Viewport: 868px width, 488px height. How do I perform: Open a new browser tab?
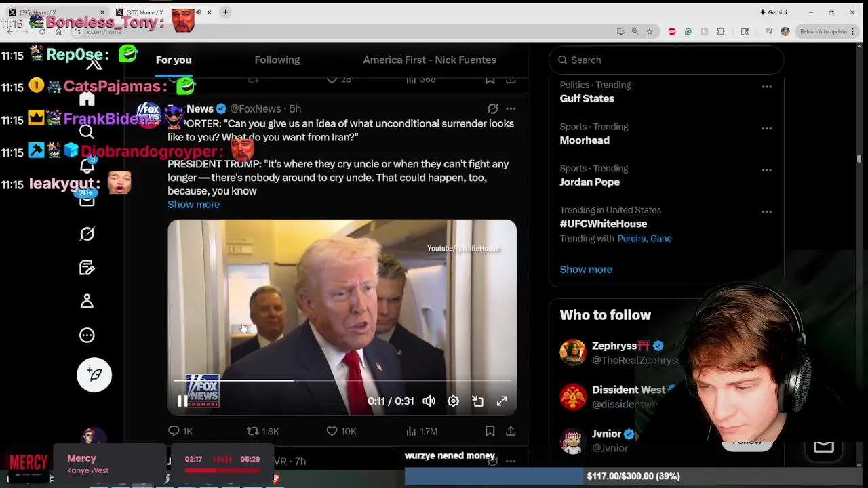pyautogui.click(x=225, y=12)
